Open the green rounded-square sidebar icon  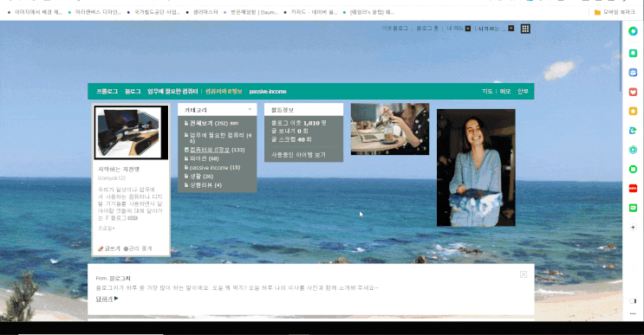pos(633,169)
